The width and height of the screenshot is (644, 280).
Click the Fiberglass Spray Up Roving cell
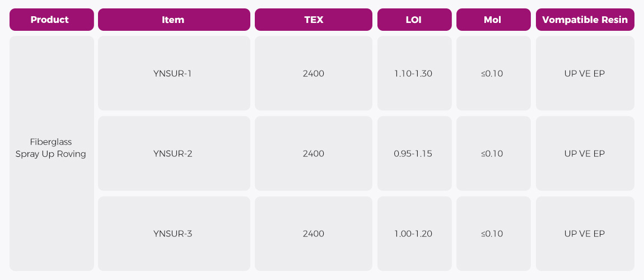coord(52,148)
